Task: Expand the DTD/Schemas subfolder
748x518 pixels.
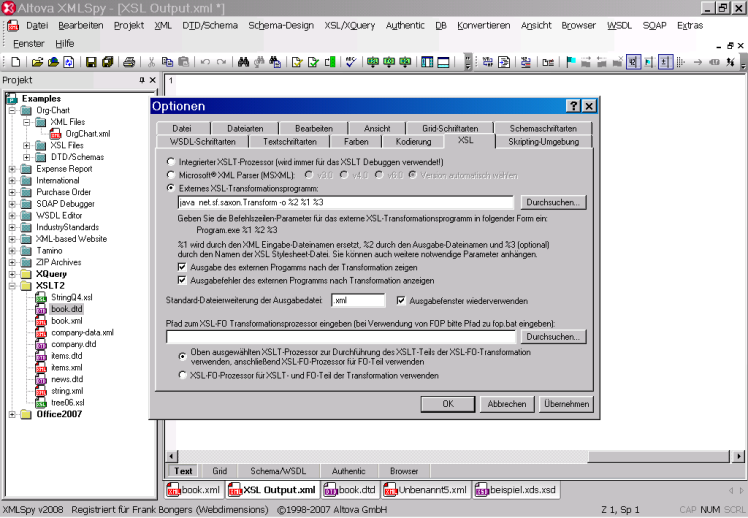Action: click(27, 157)
